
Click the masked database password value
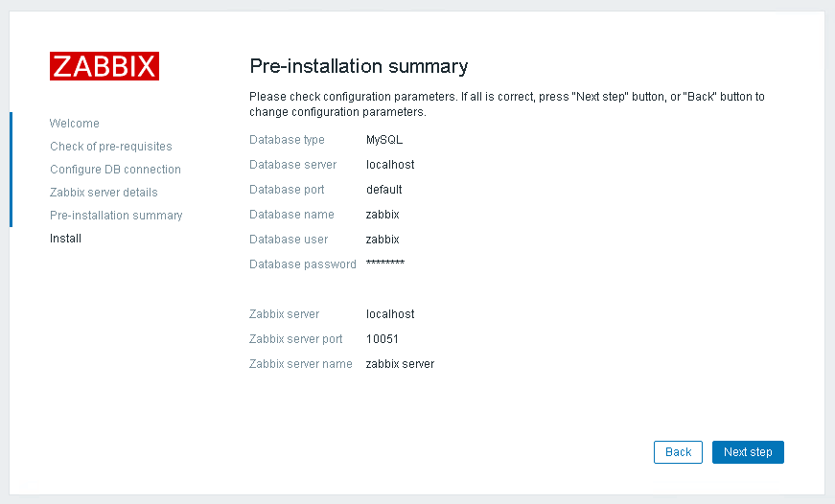384,263
